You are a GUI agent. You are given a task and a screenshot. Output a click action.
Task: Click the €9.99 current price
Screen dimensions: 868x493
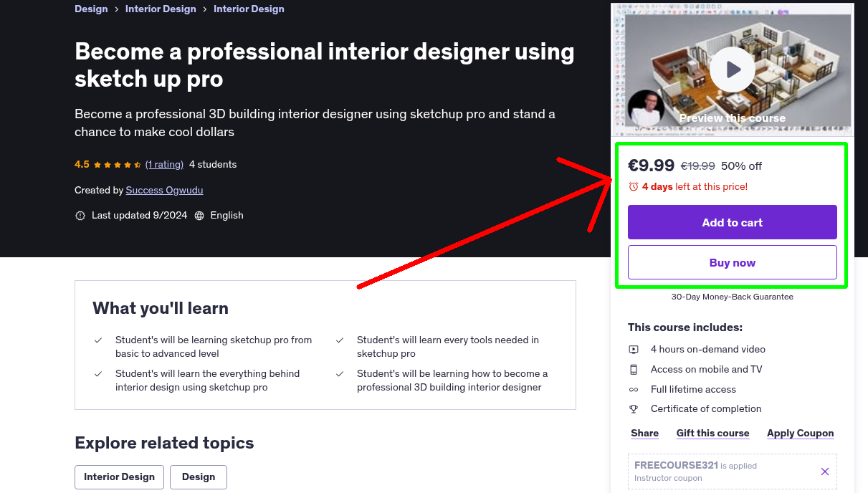pyautogui.click(x=651, y=166)
